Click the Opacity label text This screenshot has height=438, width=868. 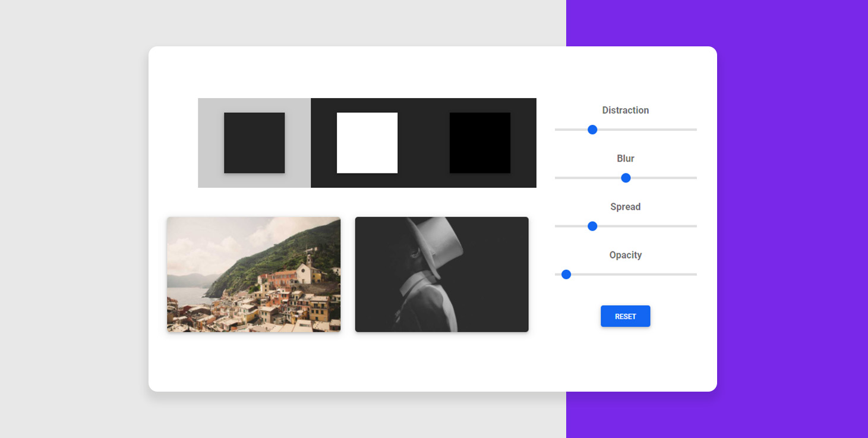[x=626, y=255]
